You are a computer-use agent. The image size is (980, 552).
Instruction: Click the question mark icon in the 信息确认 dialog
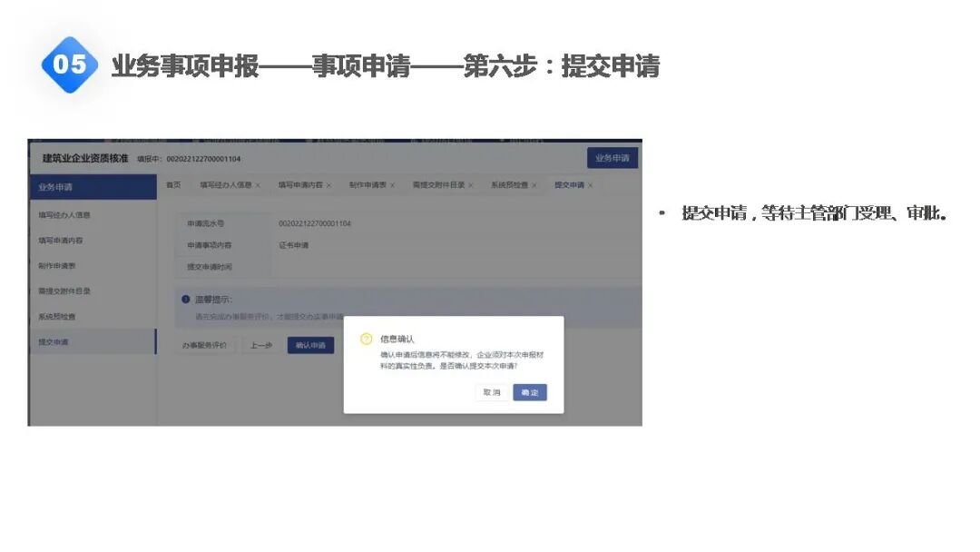pos(365,339)
